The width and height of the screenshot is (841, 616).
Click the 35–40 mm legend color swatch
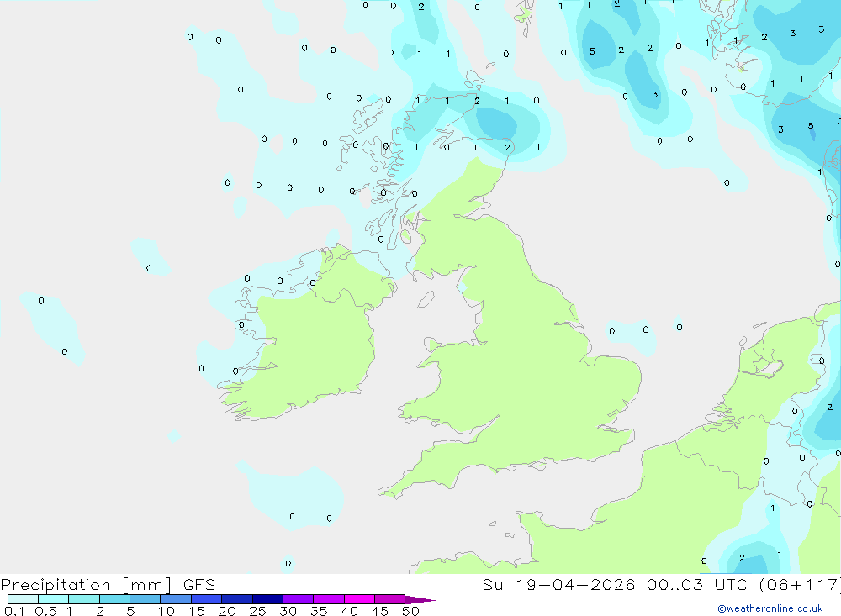[x=328, y=599]
